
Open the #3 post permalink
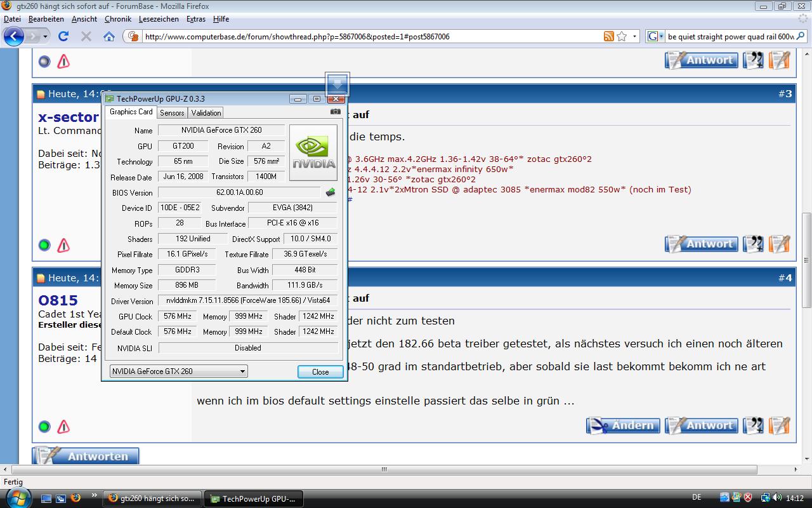[785, 94]
